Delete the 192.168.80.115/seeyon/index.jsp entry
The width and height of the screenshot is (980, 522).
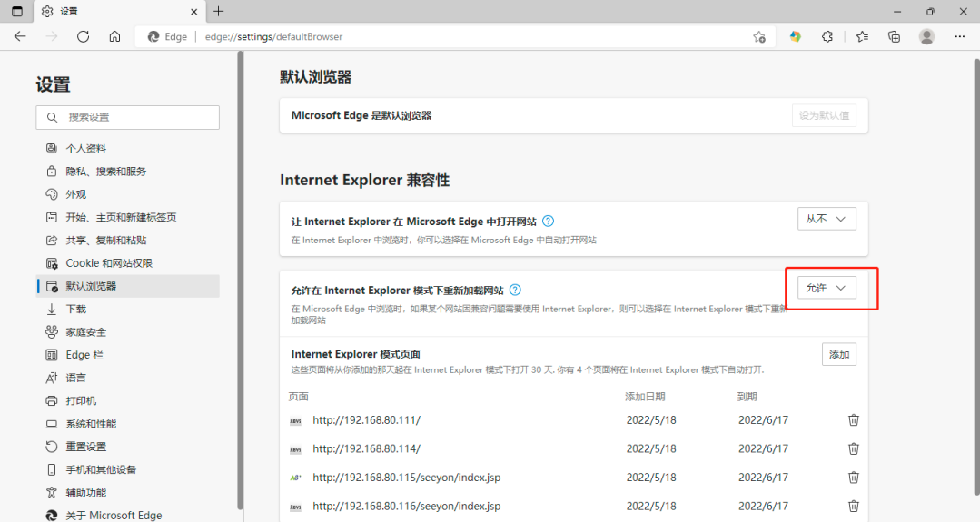pyautogui.click(x=853, y=478)
